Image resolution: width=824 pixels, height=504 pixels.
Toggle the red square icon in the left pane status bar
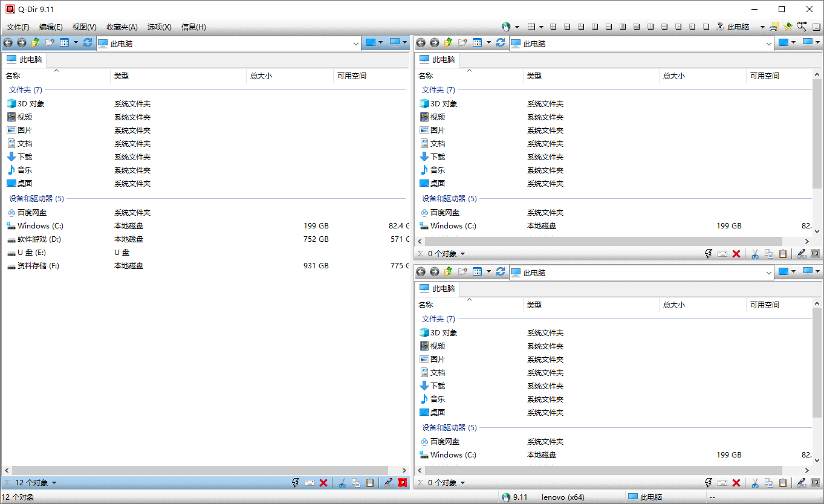click(403, 483)
